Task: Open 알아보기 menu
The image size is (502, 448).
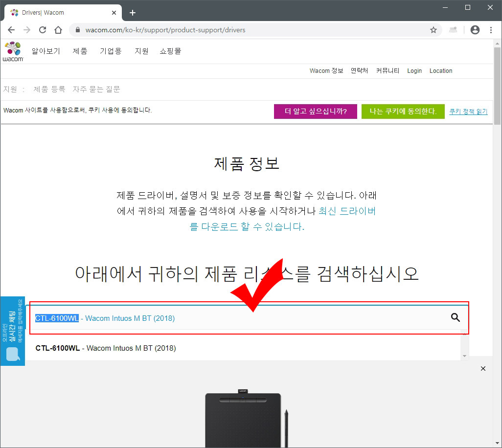Action: 46,51
